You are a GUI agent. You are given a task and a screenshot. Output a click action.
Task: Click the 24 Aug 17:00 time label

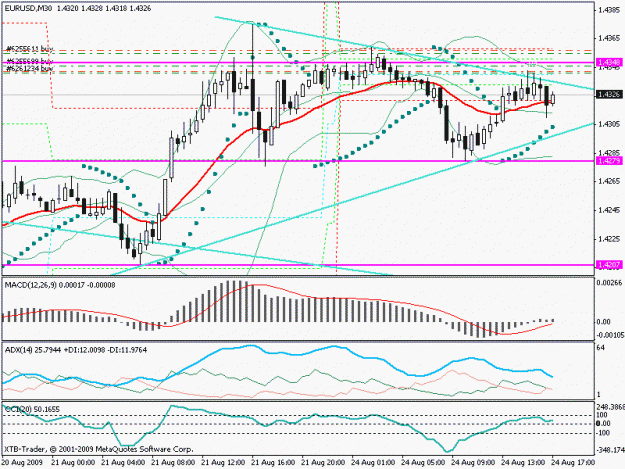[573, 463]
